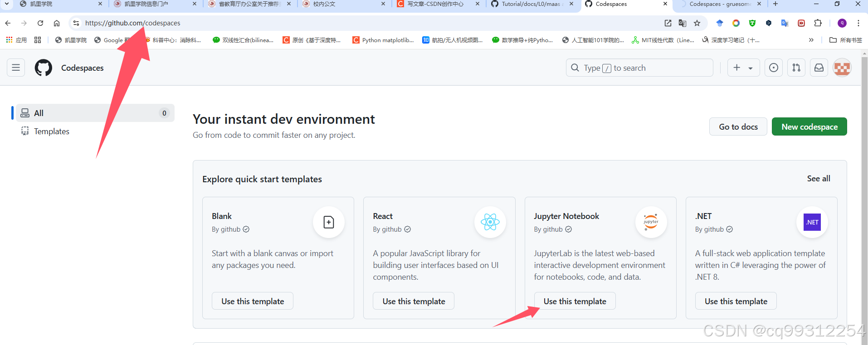
Task: Click the blue graduation cap extension icon
Action: pos(720,23)
